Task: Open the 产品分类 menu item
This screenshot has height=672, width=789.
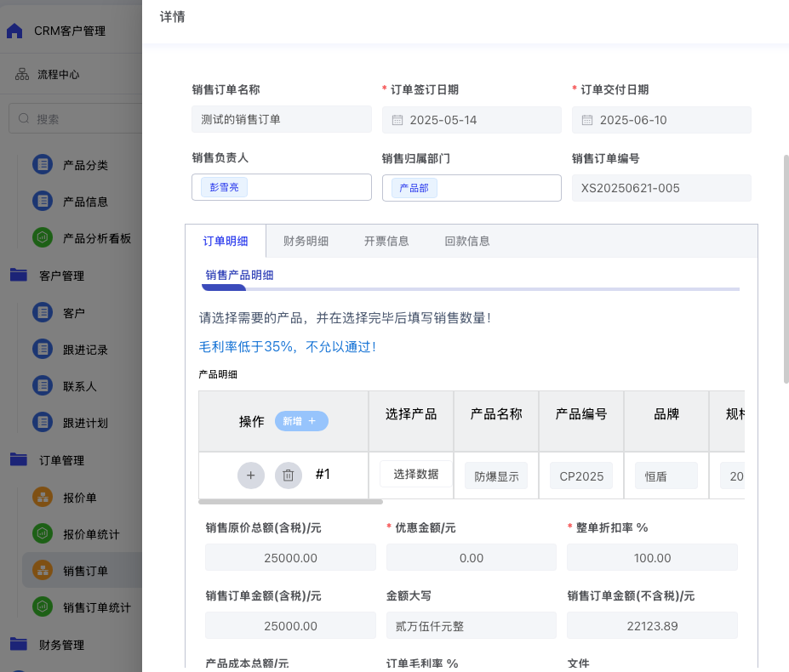Action: coord(86,165)
